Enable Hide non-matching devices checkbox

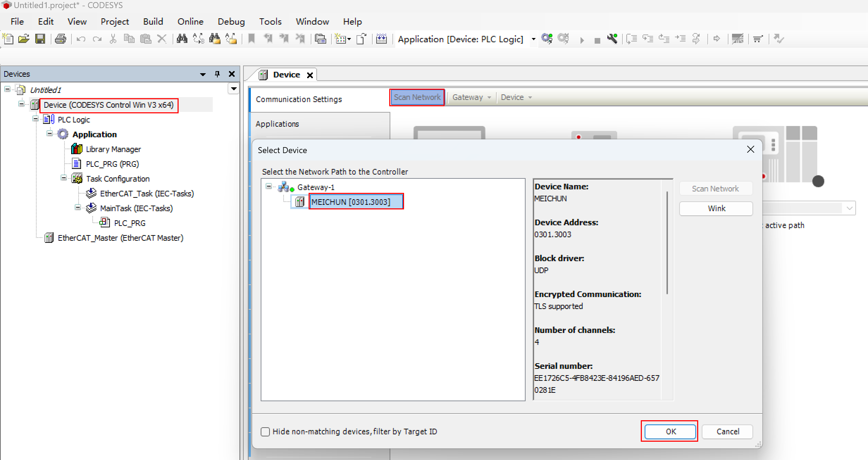(265, 432)
